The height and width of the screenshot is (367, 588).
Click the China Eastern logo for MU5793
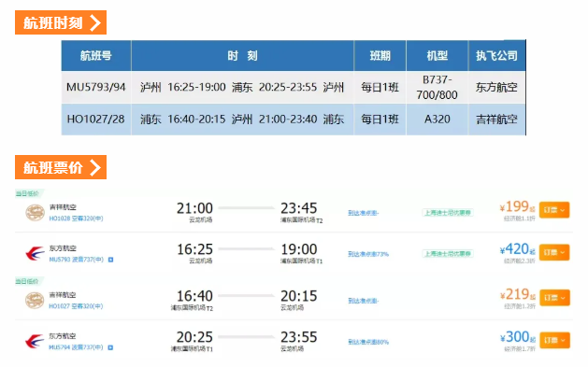[35, 253]
